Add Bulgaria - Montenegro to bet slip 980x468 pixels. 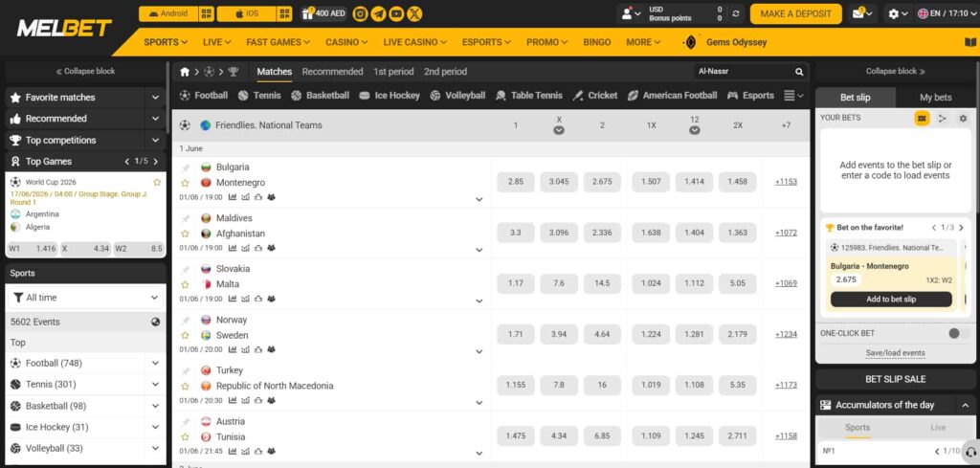[891, 300]
